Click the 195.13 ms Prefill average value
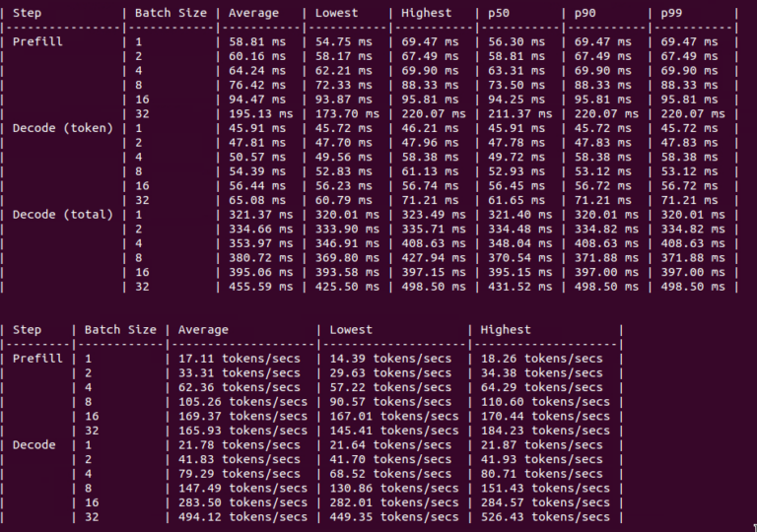Viewport: 757px width, 532px height. click(256, 114)
